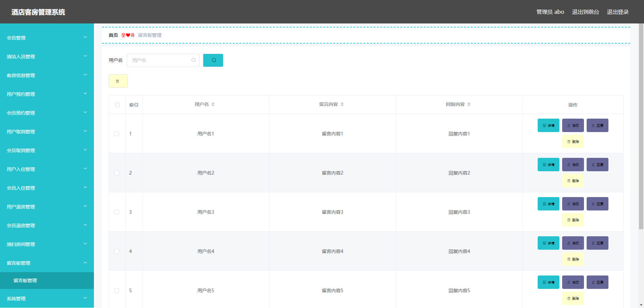Expand the 会员退房管理 sidebar menu
This screenshot has width=644, height=308.
[x=47, y=225]
